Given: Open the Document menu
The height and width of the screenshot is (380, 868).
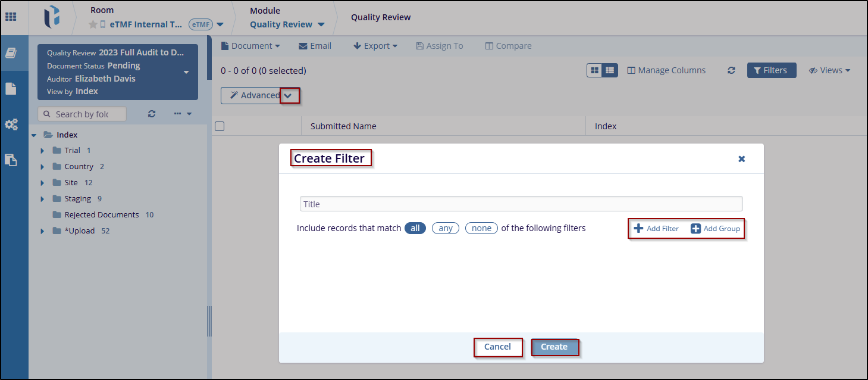Looking at the screenshot, I should point(250,46).
